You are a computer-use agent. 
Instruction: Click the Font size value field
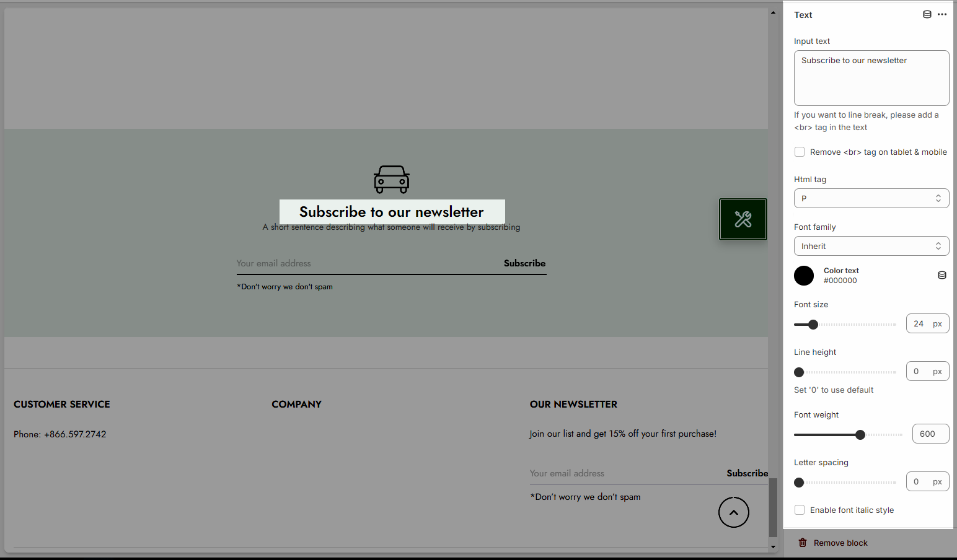[928, 323]
